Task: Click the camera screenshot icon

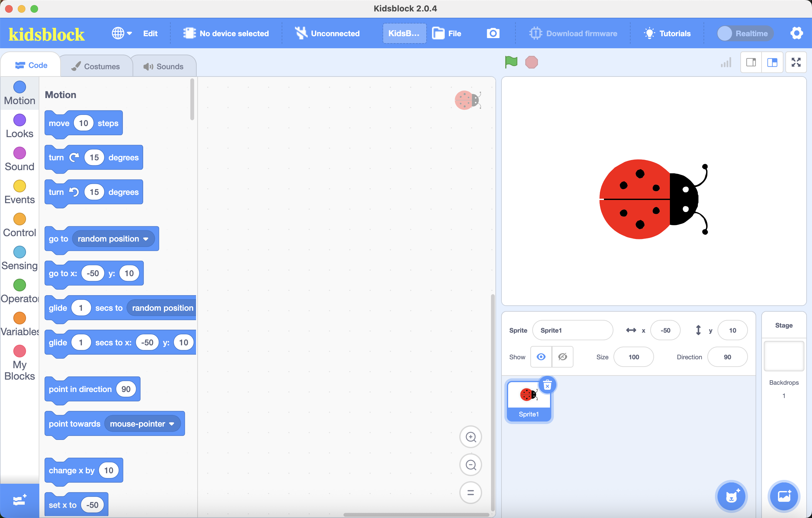Action: tap(493, 33)
